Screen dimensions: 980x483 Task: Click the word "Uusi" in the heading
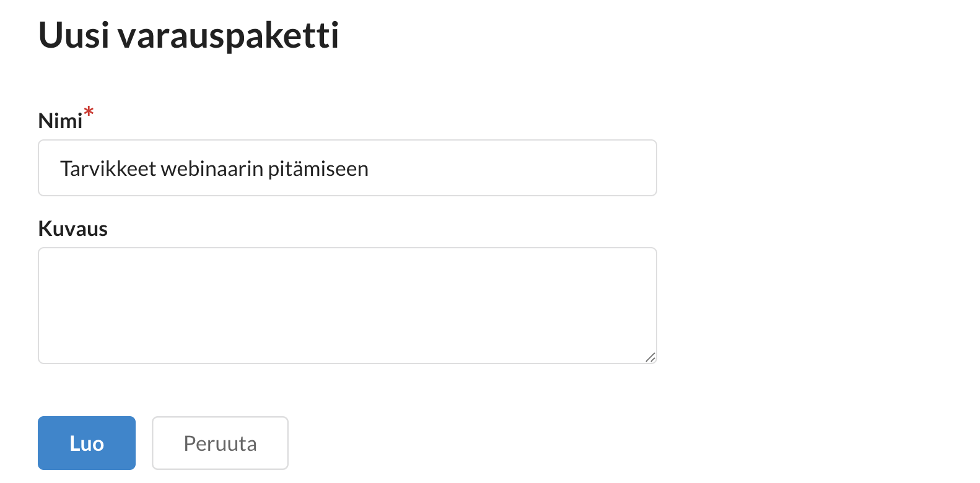coord(74,35)
